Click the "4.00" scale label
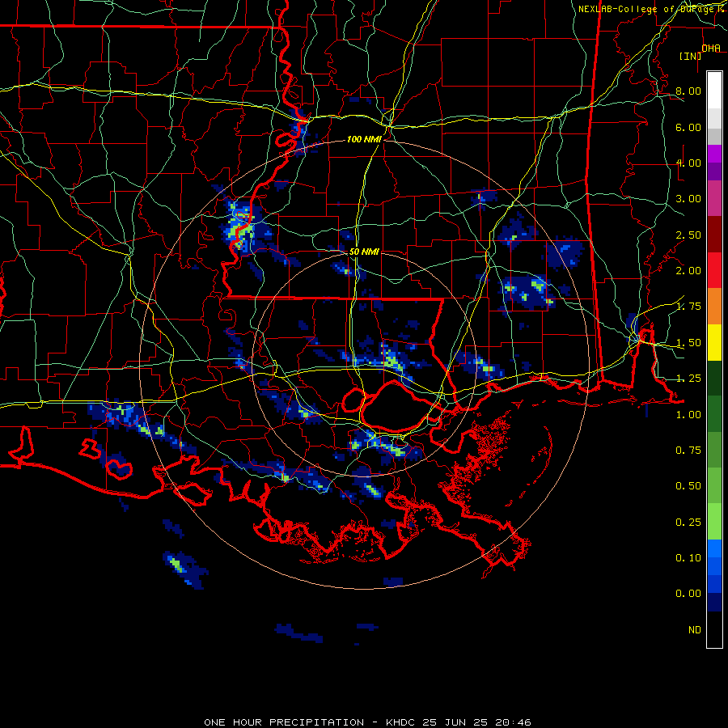Screen dimensions: 728x728 pyautogui.click(x=688, y=163)
